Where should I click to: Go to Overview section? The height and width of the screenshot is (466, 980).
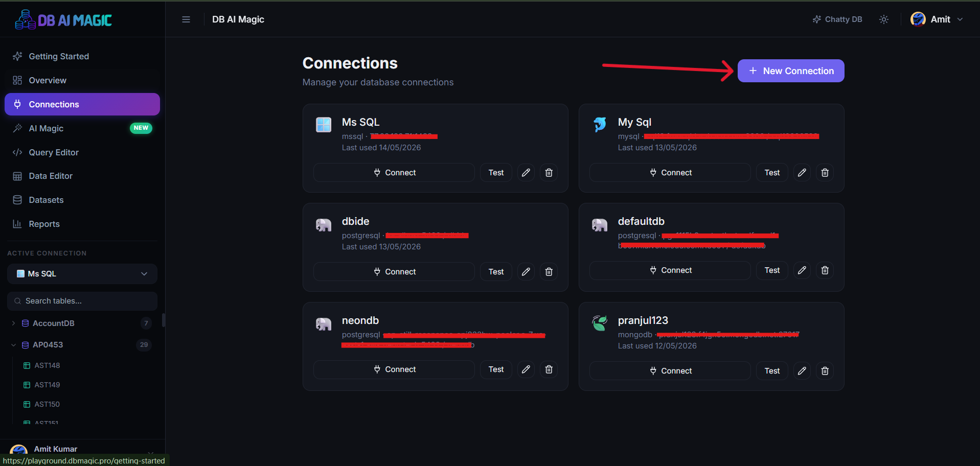82,80
